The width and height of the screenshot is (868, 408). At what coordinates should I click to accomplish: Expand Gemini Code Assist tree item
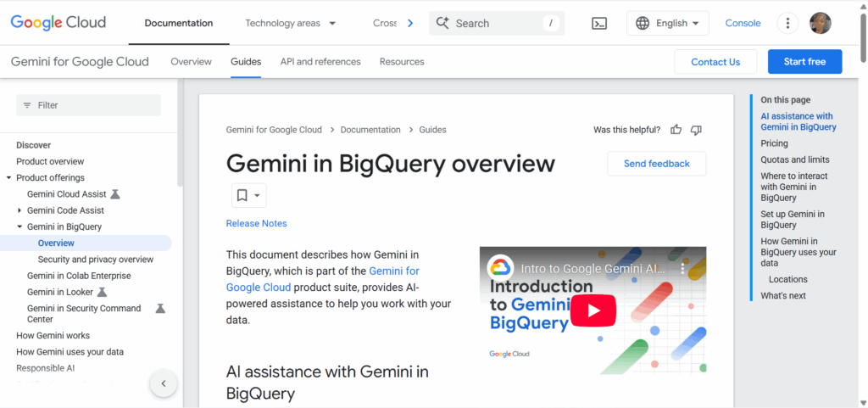tap(19, 210)
